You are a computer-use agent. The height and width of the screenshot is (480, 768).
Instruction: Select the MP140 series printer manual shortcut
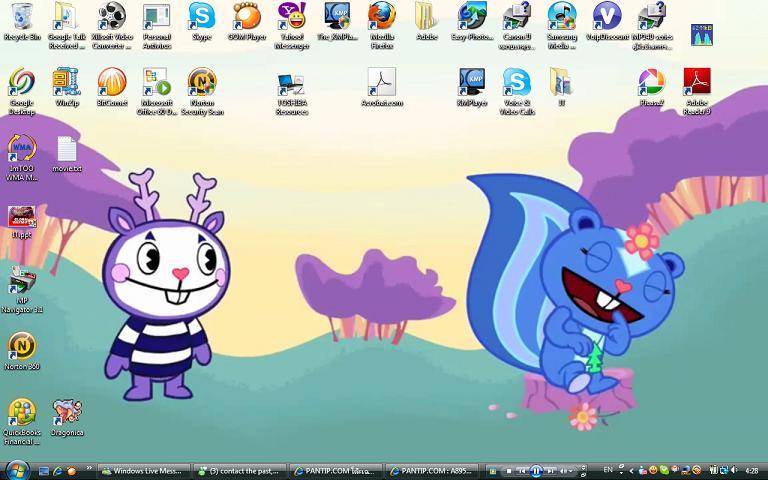pos(652,25)
